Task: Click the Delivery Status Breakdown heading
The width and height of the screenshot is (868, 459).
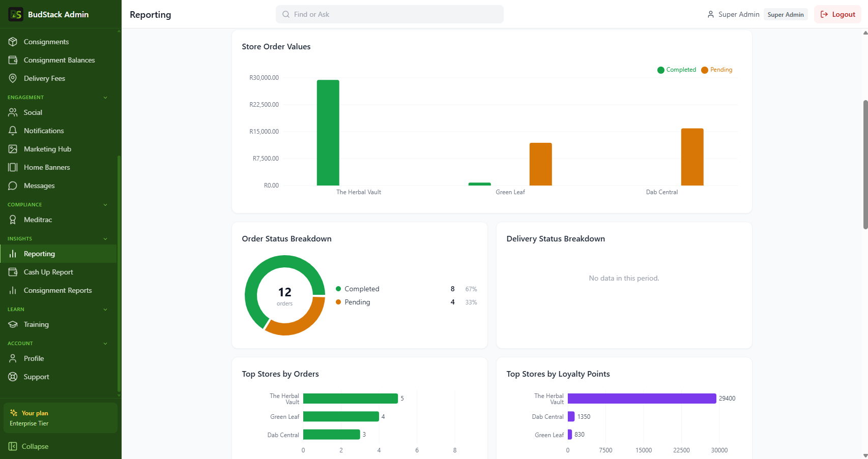Action: (x=556, y=238)
